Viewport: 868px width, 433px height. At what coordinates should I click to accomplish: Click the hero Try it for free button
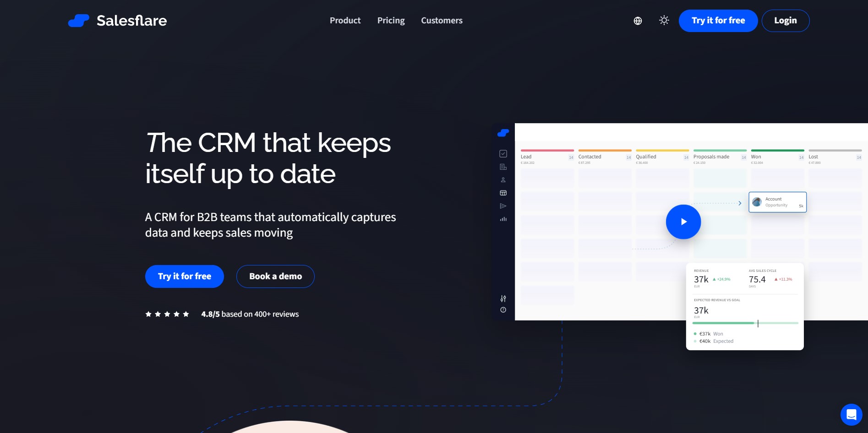tap(185, 276)
